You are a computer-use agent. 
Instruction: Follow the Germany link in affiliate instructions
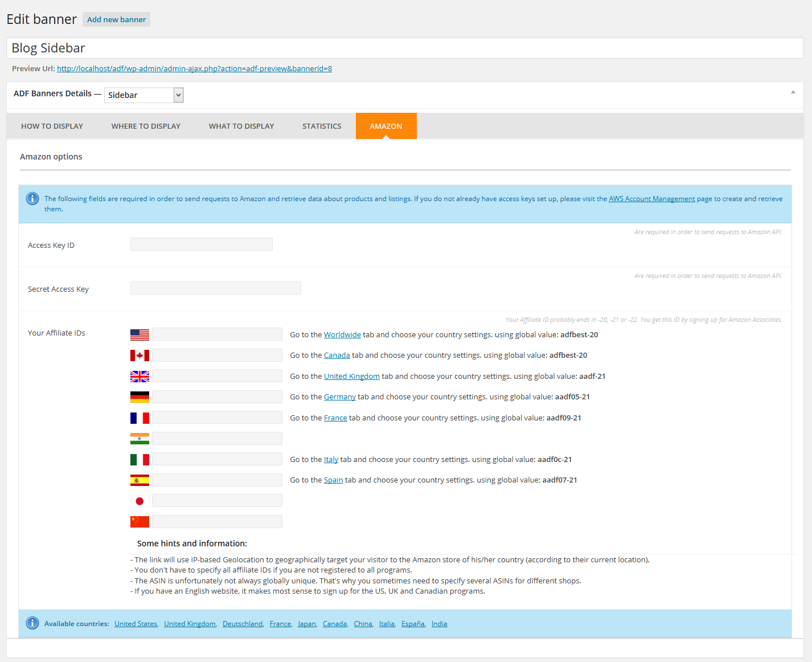(340, 397)
